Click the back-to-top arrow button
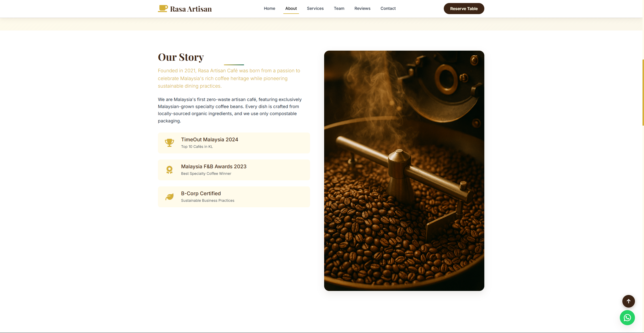Image resolution: width=644 pixels, height=333 pixels. point(629,301)
